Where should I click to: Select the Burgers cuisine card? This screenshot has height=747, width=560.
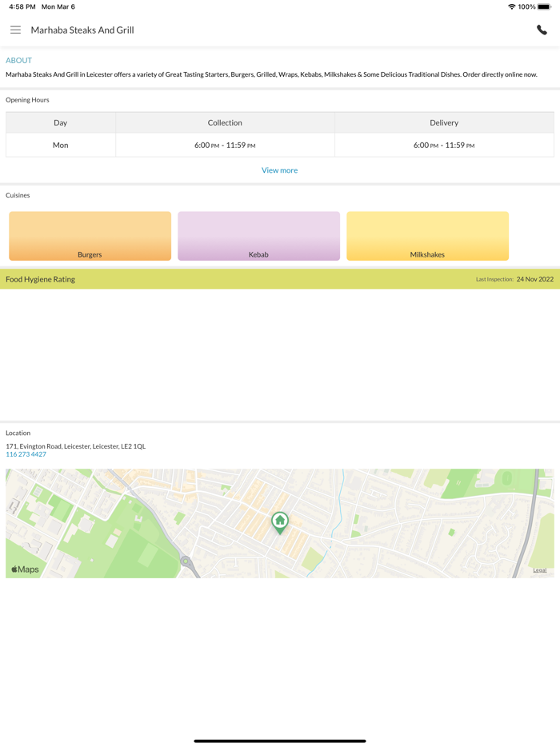coord(90,236)
